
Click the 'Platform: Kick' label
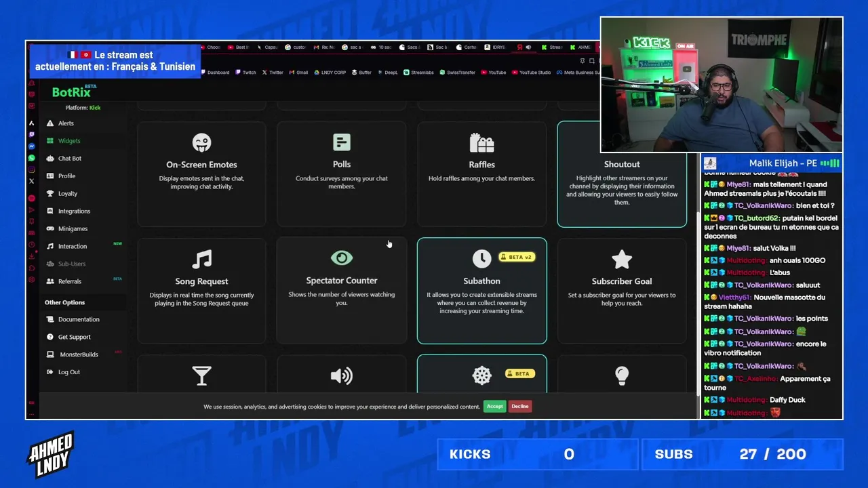(83, 108)
